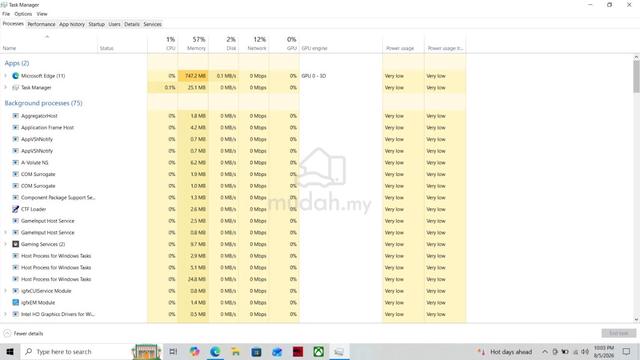Click the 747.2 MB memory cell
The height and width of the screenshot is (360, 640).
click(x=193, y=76)
